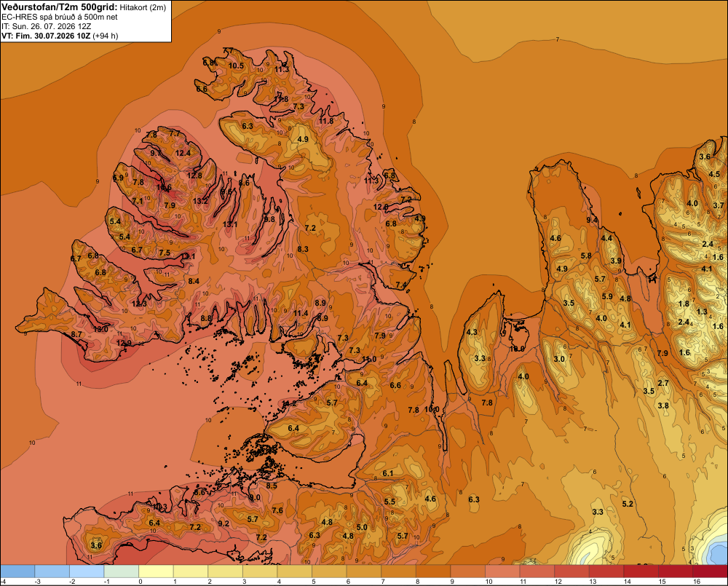Click the 3.8 temperature value
The image size is (728, 586).
663,405
